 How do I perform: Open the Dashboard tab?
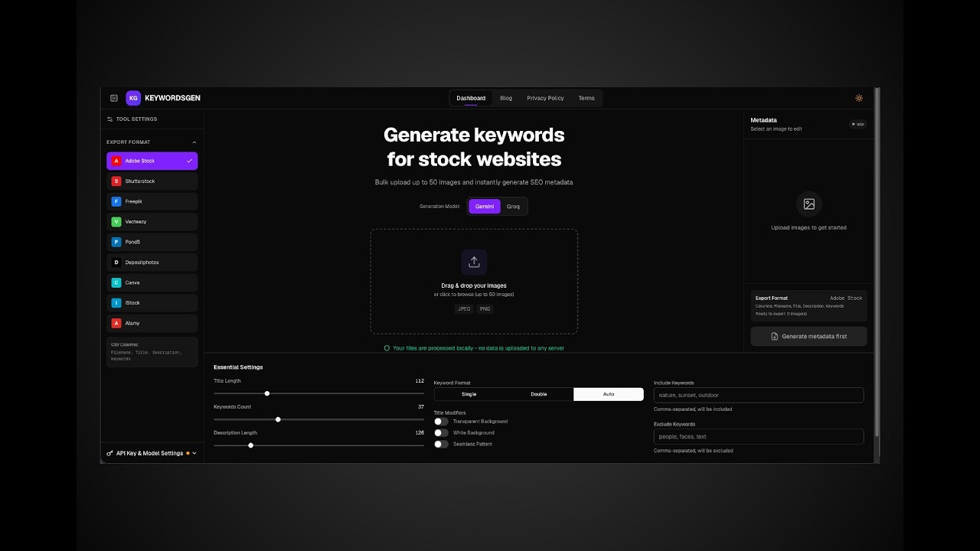click(471, 98)
